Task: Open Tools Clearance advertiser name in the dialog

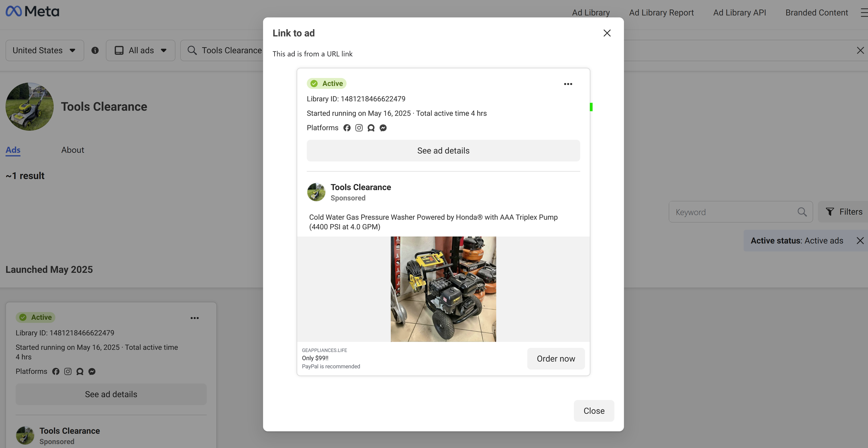Action: pos(361,187)
